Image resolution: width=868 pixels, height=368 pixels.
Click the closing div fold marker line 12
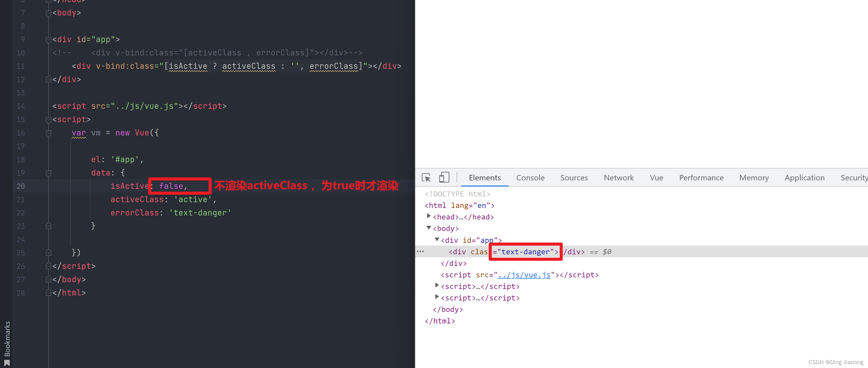click(48, 79)
